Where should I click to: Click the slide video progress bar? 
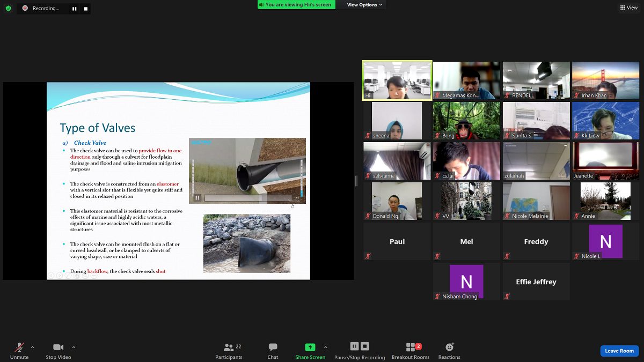pyautogui.click(x=248, y=198)
